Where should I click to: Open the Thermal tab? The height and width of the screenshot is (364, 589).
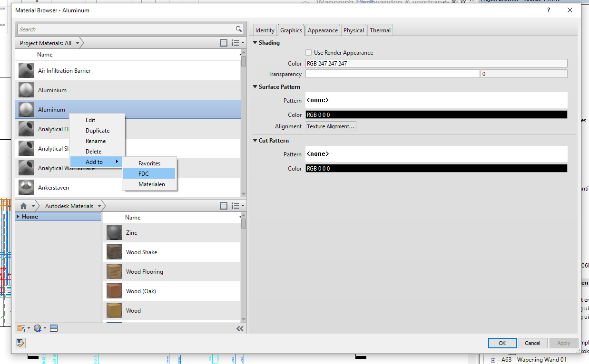point(380,30)
